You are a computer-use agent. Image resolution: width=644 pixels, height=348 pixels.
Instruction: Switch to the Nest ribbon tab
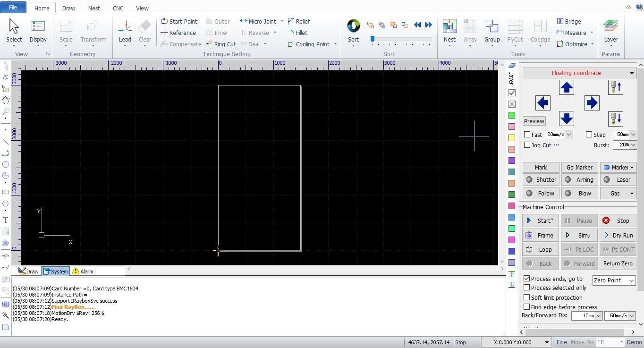click(x=94, y=8)
